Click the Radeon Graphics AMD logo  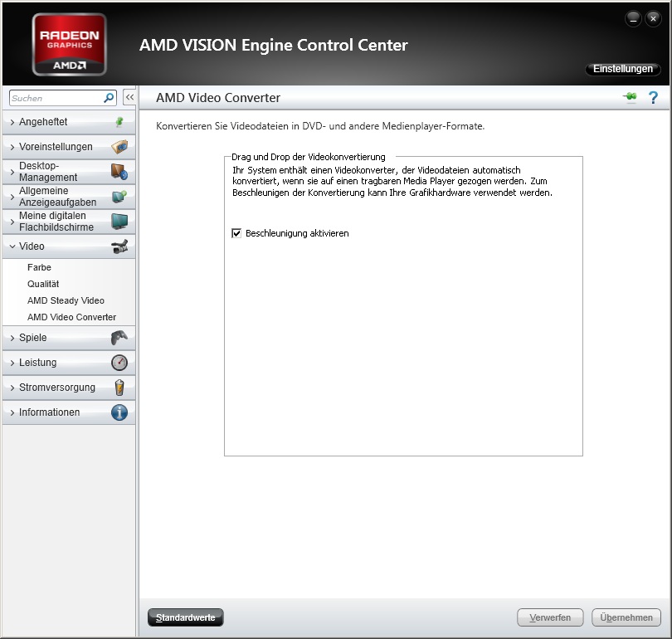point(70,45)
